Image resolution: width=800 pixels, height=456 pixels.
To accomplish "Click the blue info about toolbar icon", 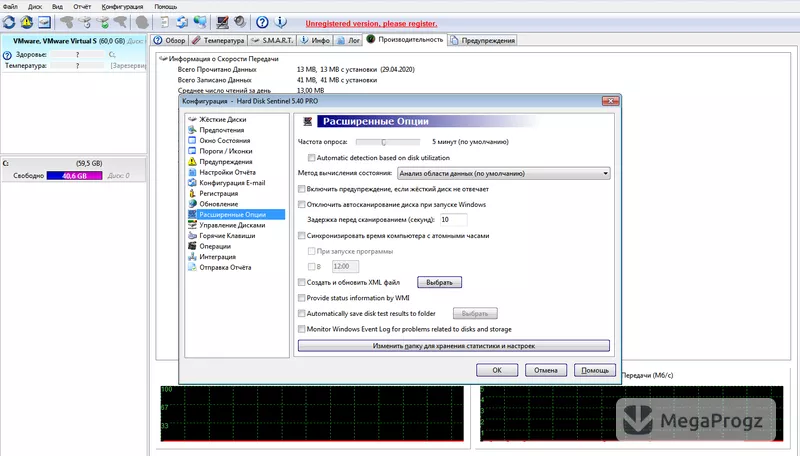I will coord(281,22).
